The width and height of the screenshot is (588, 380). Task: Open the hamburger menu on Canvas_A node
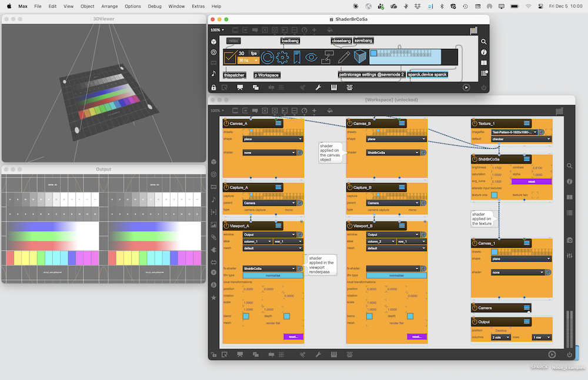click(x=278, y=124)
